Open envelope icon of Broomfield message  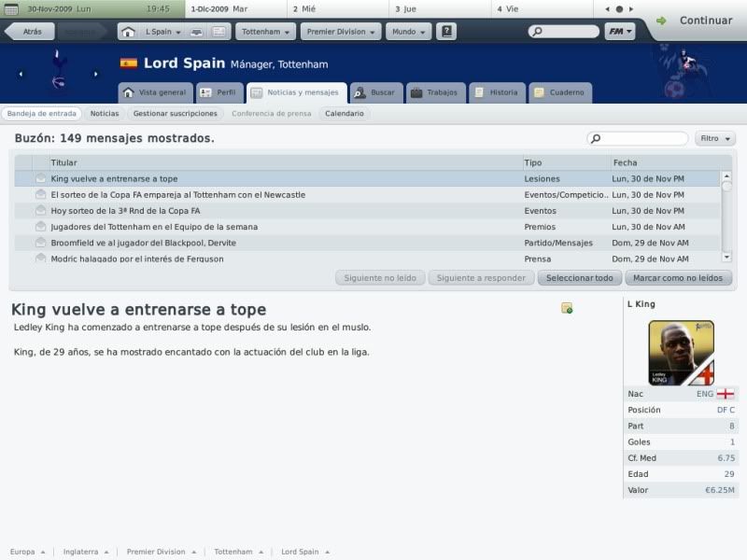point(41,243)
